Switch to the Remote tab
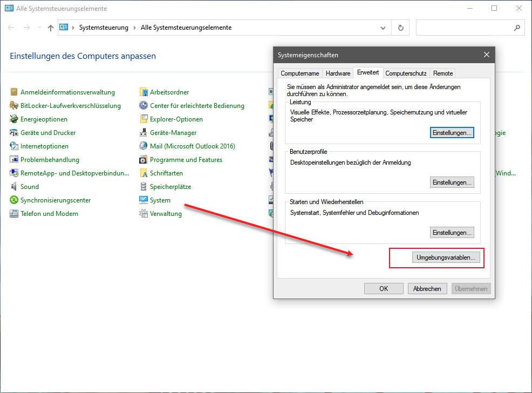Viewport: 532px width, 393px height. (443, 73)
